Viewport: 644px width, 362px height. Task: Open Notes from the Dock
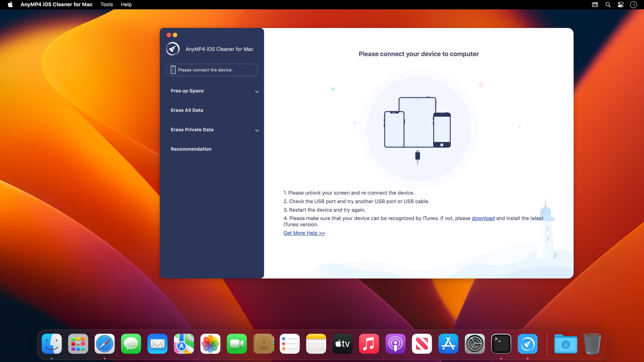tap(316, 344)
